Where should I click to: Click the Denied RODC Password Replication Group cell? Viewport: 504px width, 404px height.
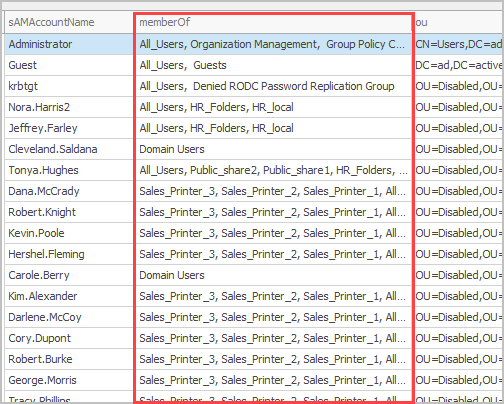click(273, 86)
